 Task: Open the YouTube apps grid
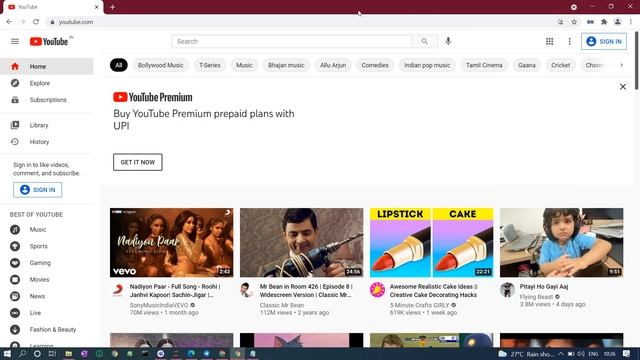point(549,41)
